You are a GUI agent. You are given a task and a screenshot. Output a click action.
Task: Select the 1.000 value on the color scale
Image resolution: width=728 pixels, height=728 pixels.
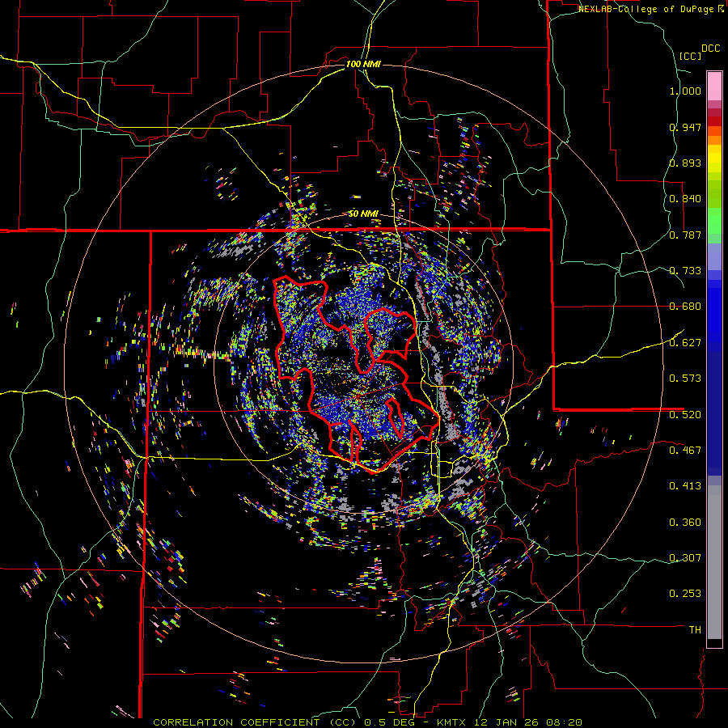coord(685,91)
